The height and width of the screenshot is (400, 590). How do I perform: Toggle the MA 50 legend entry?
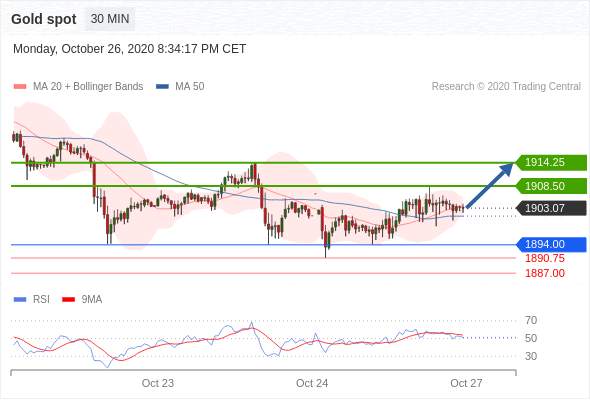pyautogui.click(x=180, y=87)
